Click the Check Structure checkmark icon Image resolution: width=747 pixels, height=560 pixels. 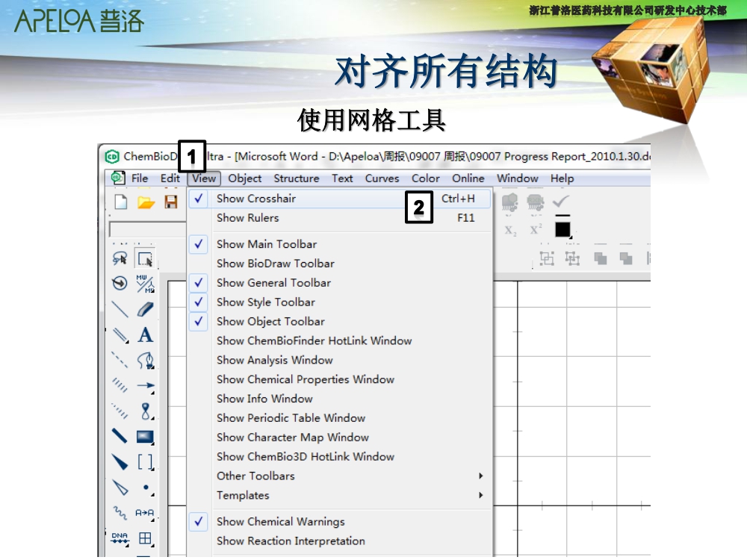point(561,202)
